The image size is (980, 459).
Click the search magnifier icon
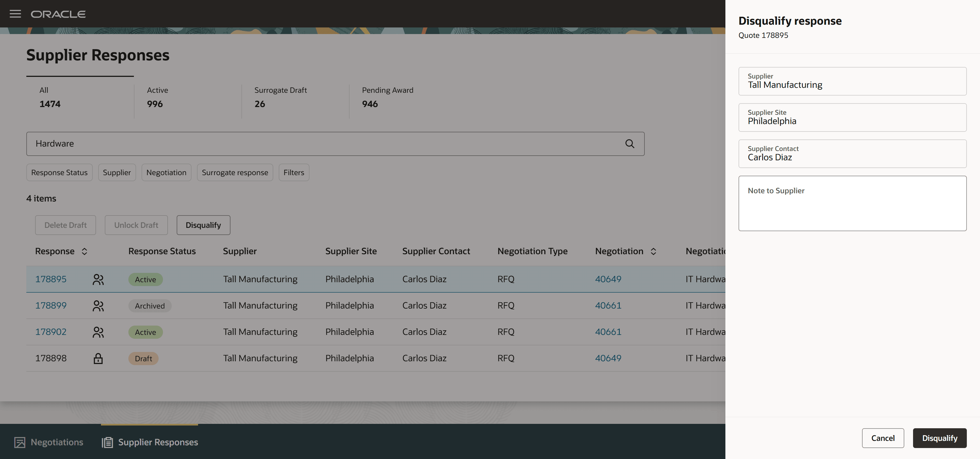point(630,144)
